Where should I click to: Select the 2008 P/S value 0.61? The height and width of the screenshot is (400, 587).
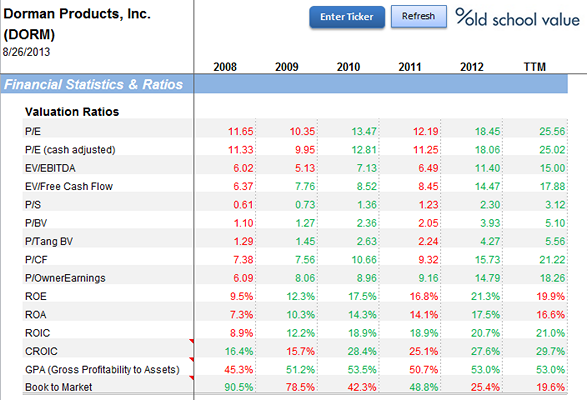[x=243, y=204]
